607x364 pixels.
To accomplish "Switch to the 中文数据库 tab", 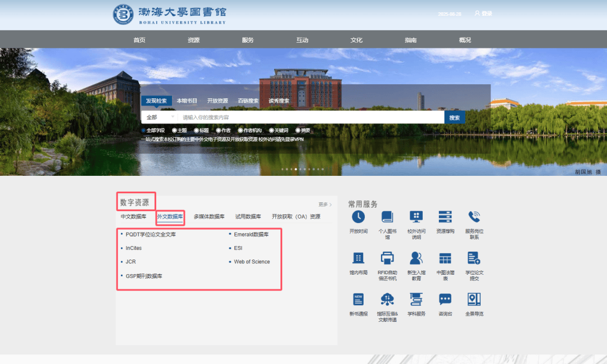I will (x=133, y=217).
